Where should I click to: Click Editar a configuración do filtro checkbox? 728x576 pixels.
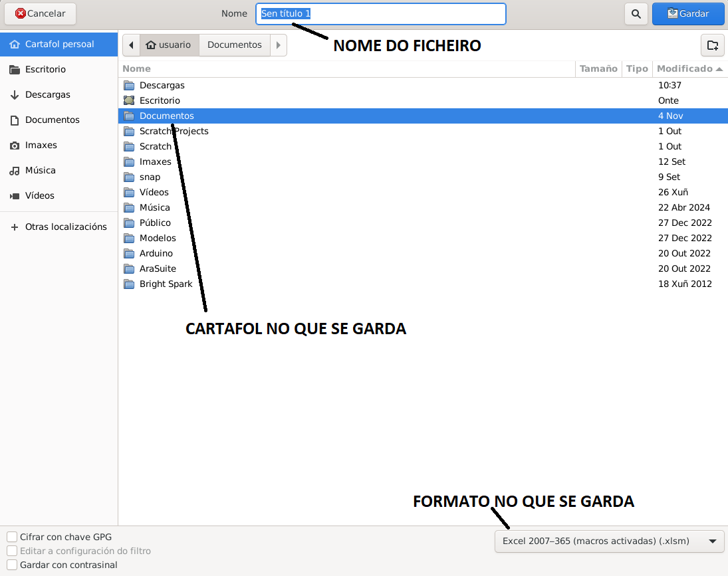12,551
